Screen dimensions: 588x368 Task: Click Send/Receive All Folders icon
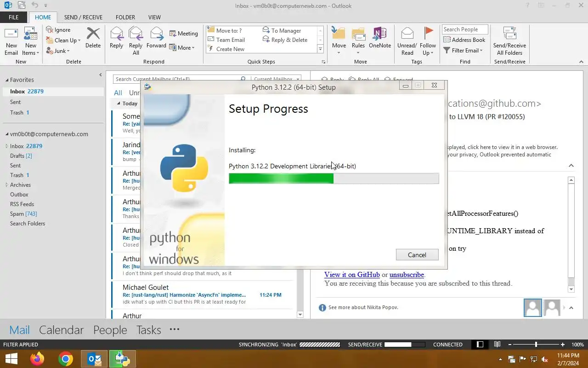click(x=510, y=34)
